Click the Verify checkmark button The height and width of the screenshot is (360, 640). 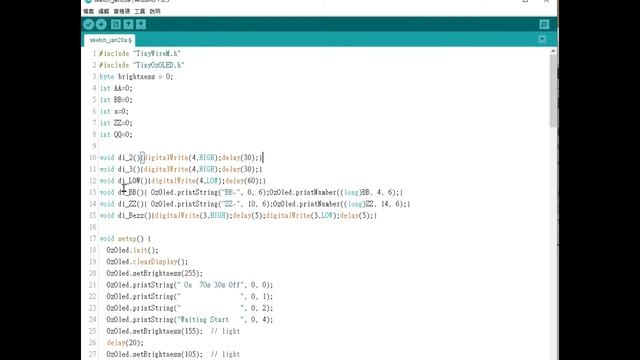(x=89, y=24)
